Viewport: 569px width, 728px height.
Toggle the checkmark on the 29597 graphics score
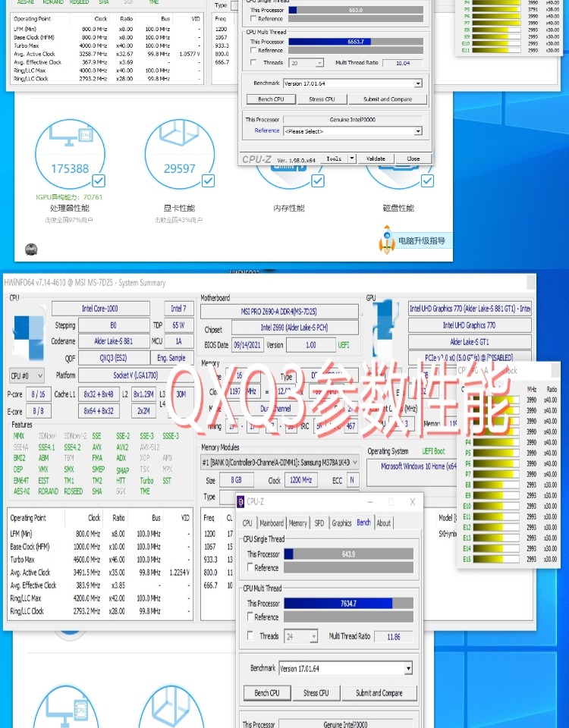(x=209, y=180)
